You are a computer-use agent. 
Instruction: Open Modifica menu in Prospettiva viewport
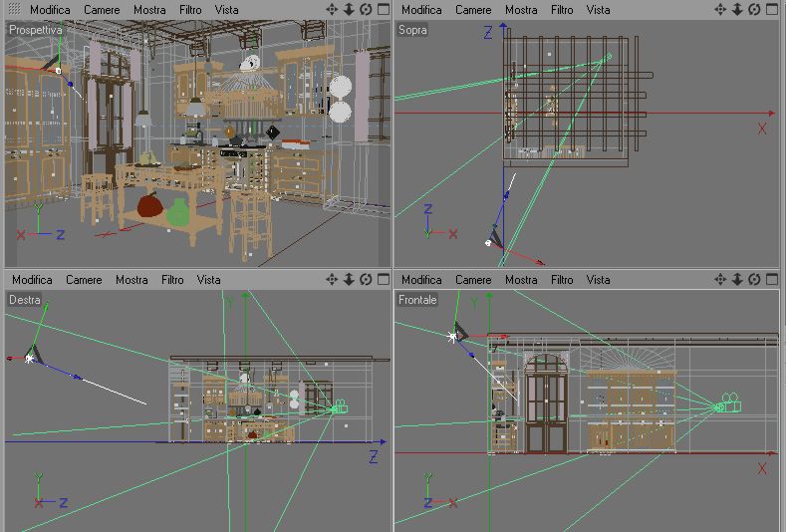click(50, 10)
